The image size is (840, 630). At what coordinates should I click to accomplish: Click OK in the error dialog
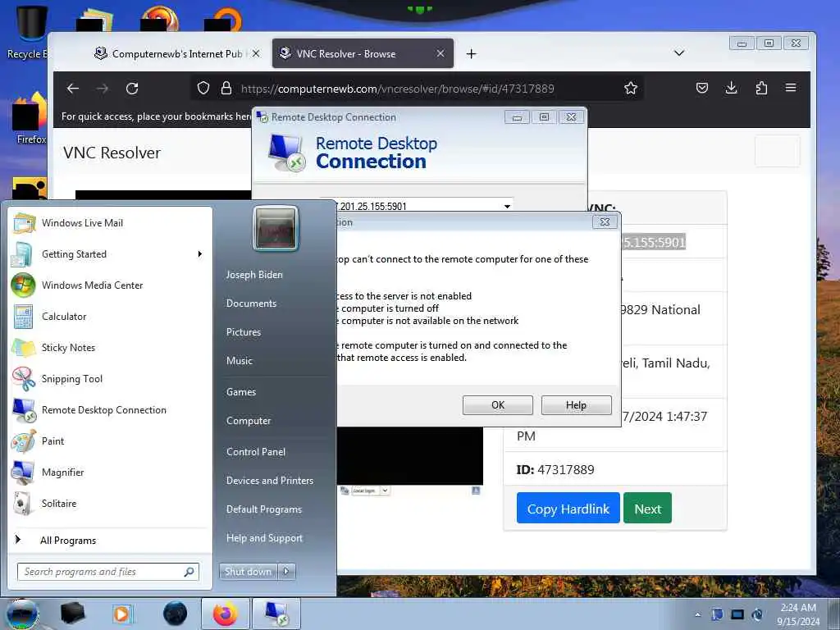pyautogui.click(x=498, y=405)
